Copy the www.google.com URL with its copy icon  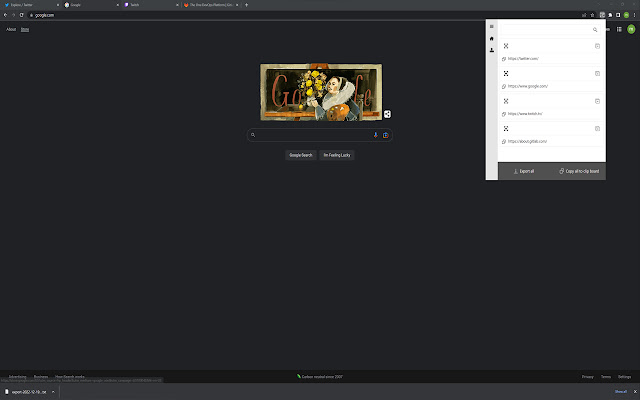504,87
